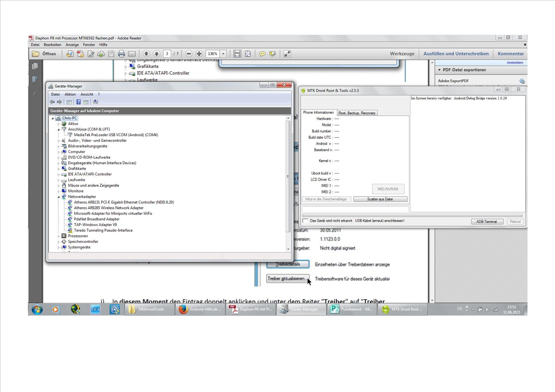Switch to Firefox Android-Hilfe.de taskbar item
The image size is (555, 392).
[x=200, y=309]
